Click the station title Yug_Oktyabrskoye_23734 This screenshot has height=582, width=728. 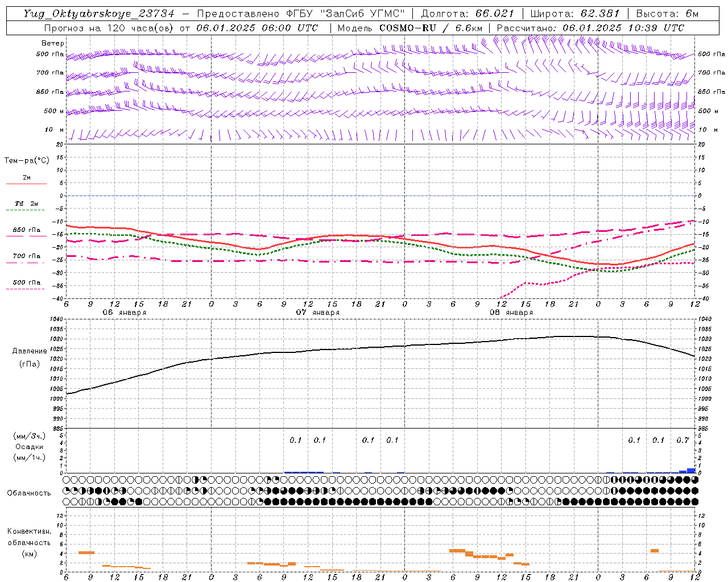[99, 14]
